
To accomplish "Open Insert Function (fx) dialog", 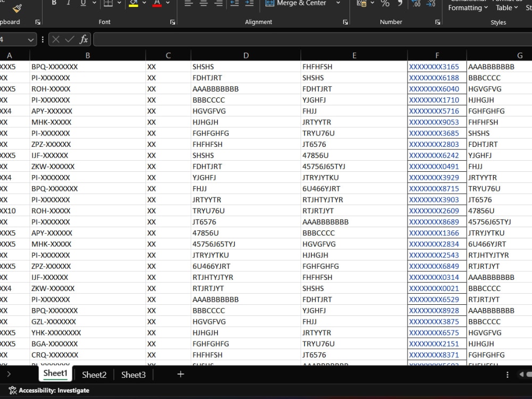I will (x=84, y=40).
